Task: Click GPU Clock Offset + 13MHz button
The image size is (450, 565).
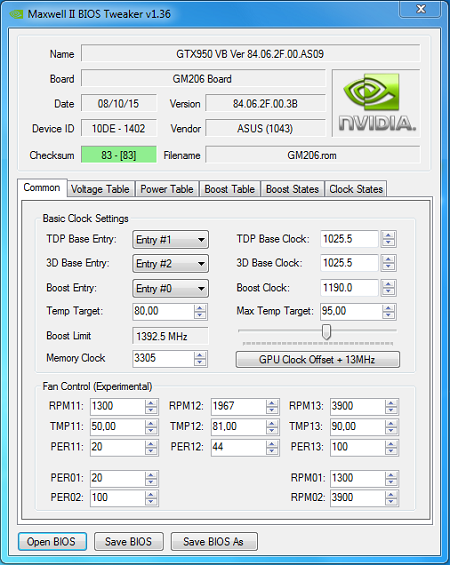Action: pos(317,360)
